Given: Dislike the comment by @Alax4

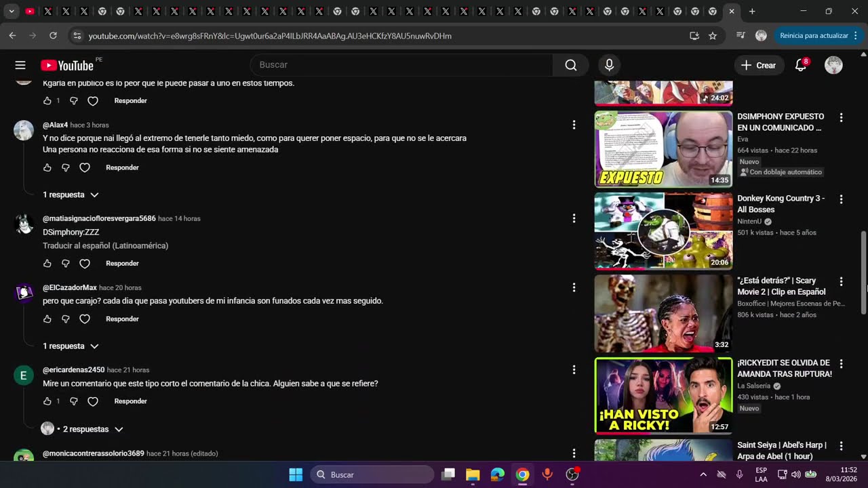Looking at the screenshot, I should 66,167.
